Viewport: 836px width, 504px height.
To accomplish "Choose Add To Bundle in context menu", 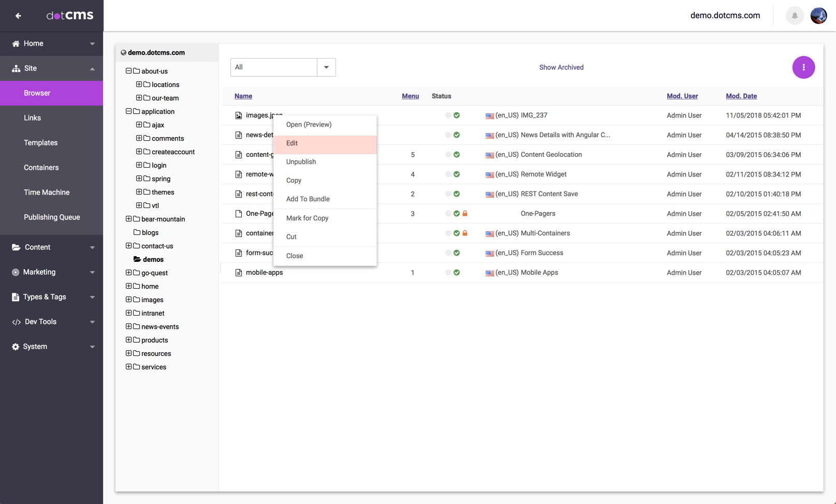I will (x=307, y=199).
